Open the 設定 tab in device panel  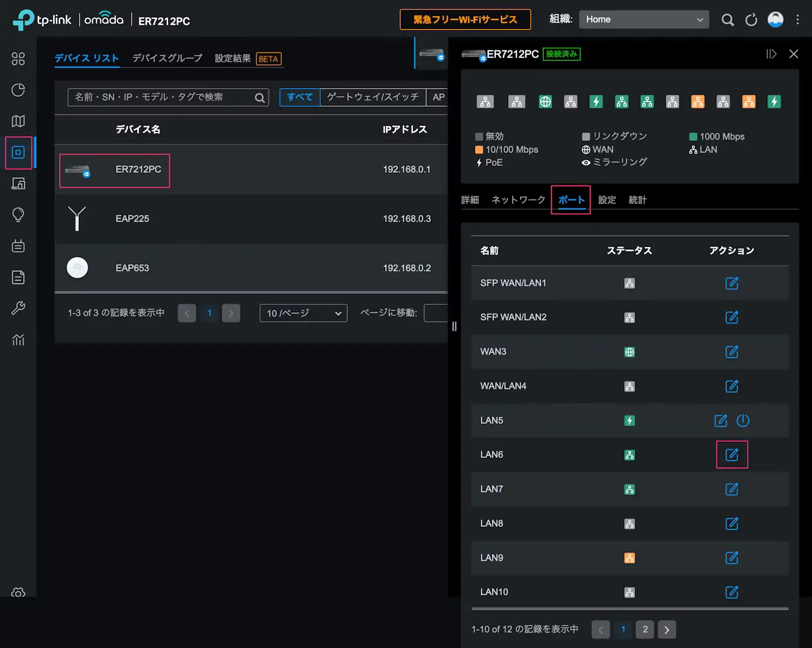tap(607, 200)
